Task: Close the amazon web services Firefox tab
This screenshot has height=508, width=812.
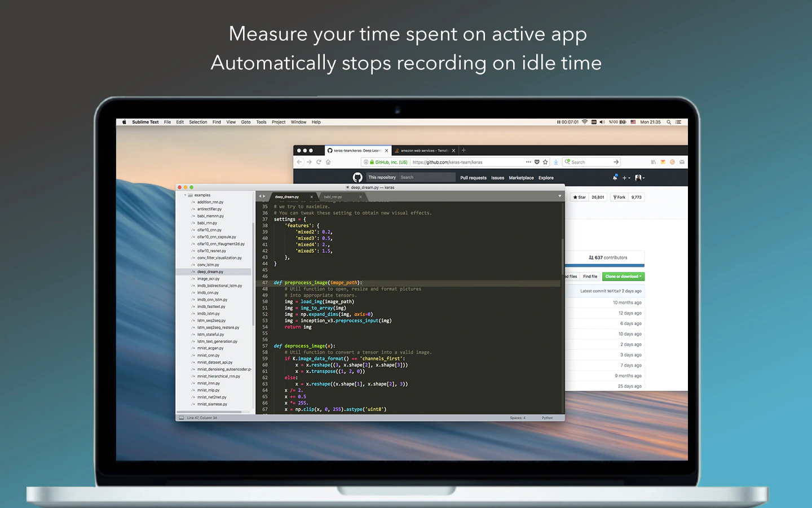Action: pyautogui.click(x=453, y=151)
